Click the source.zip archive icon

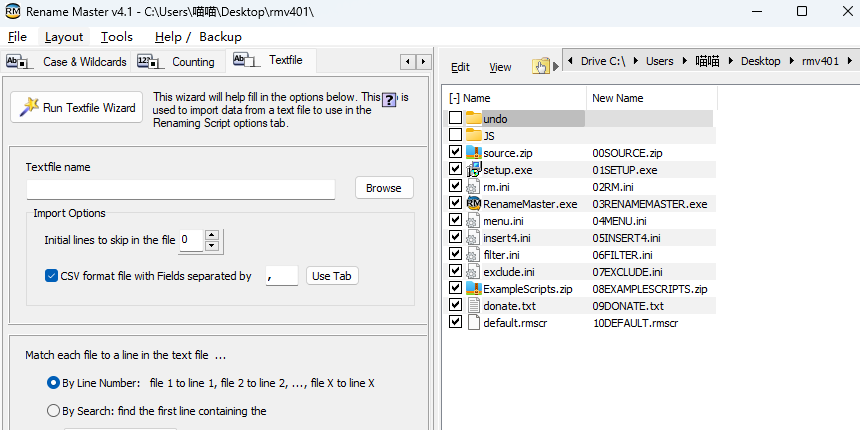pos(473,152)
